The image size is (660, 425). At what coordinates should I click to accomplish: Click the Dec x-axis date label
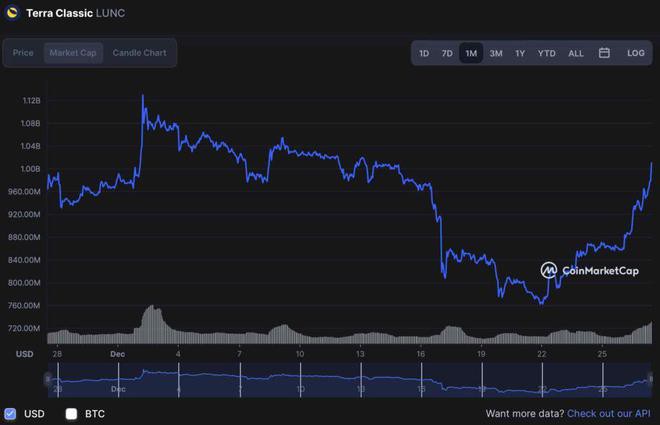[x=117, y=354]
